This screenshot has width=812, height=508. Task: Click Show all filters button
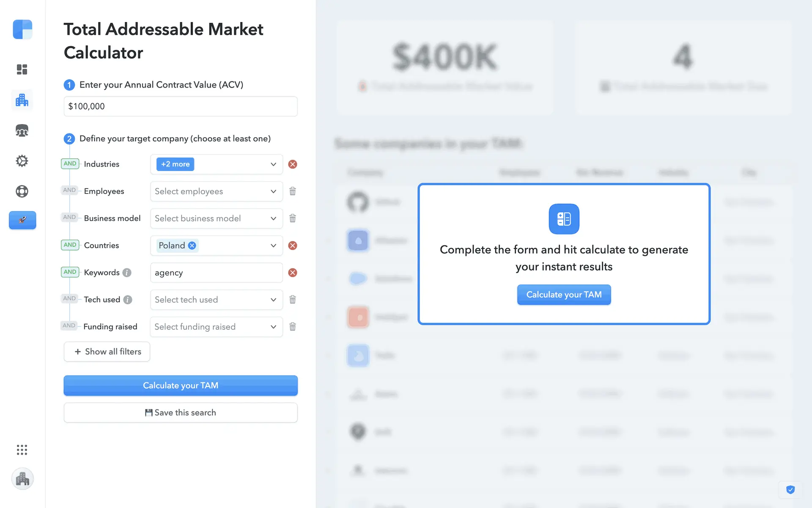[x=107, y=352]
